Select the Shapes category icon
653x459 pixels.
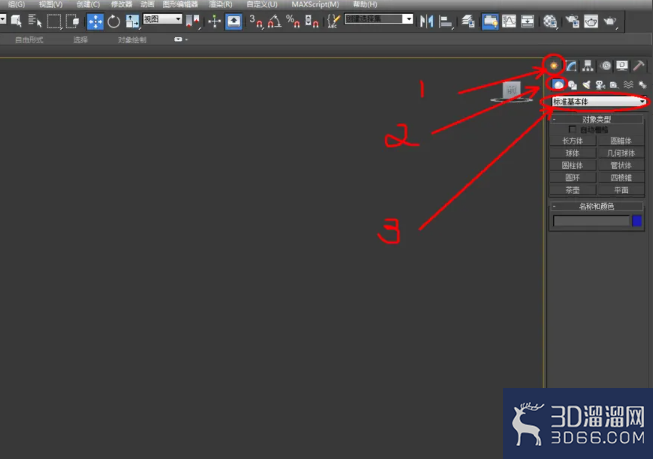point(573,85)
